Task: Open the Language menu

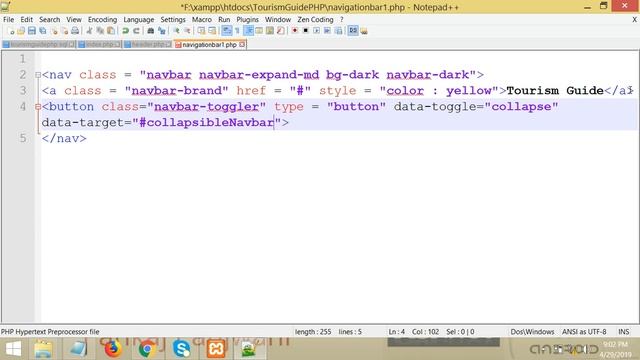Action: 139,20
